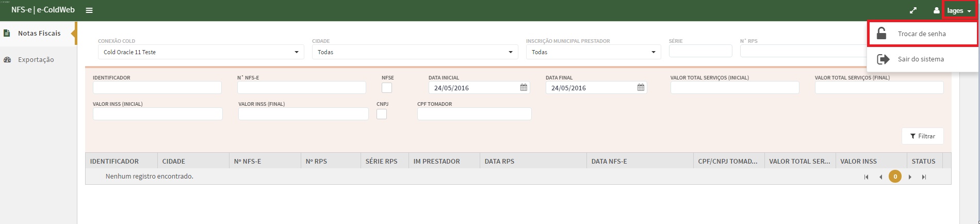Click the Identificador input field

coord(157,88)
